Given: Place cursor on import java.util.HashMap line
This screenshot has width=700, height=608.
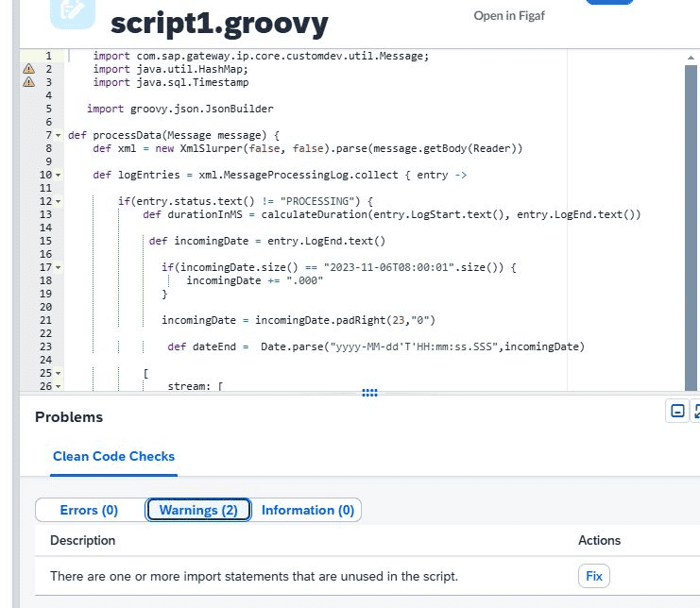Looking at the screenshot, I should pyautogui.click(x=170, y=69).
